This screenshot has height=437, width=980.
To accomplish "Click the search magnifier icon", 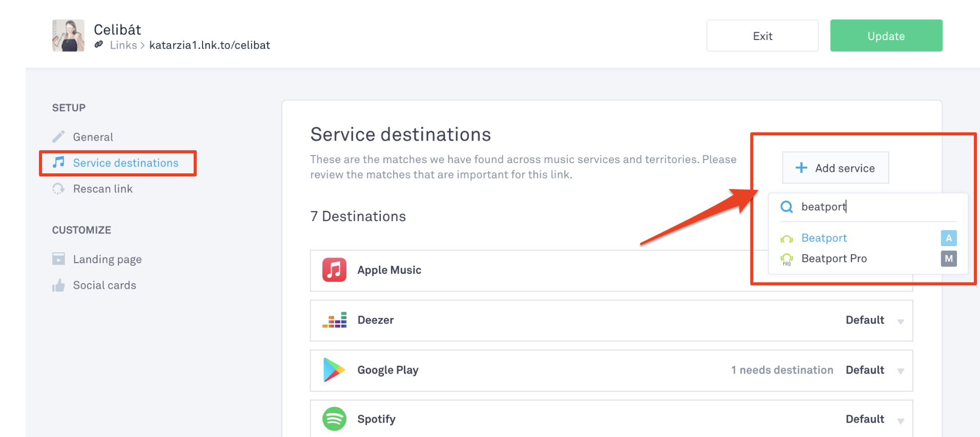I will pos(787,207).
